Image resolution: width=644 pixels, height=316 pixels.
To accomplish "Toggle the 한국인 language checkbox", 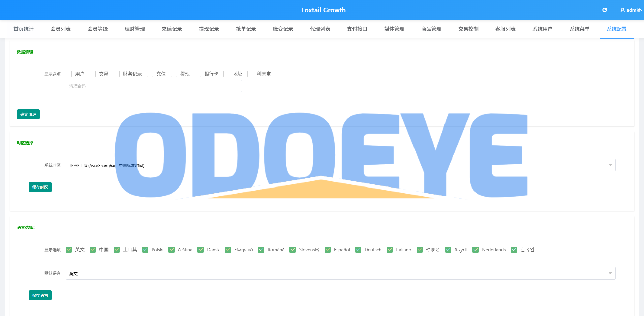I will (514, 250).
